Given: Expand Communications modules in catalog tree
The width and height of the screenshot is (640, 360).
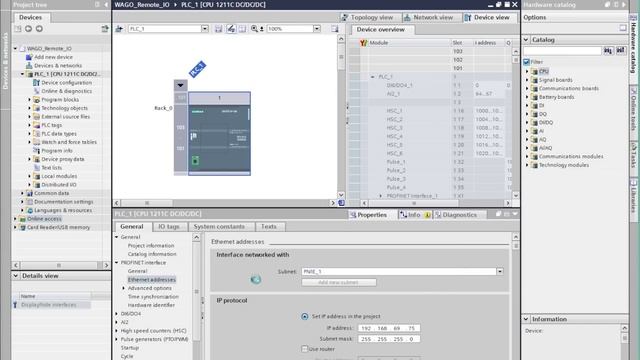Looking at the screenshot, I should point(527,156).
